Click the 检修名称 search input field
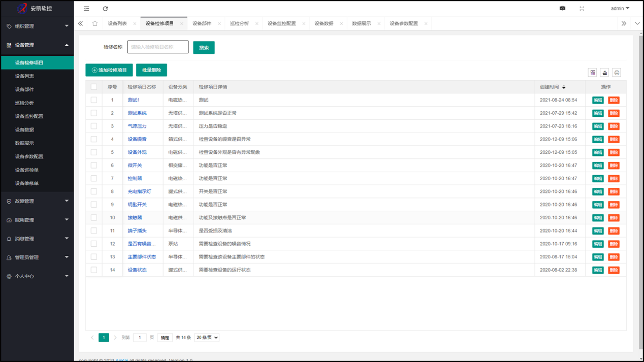This screenshot has width=644, height=362. tap(157, 47)
